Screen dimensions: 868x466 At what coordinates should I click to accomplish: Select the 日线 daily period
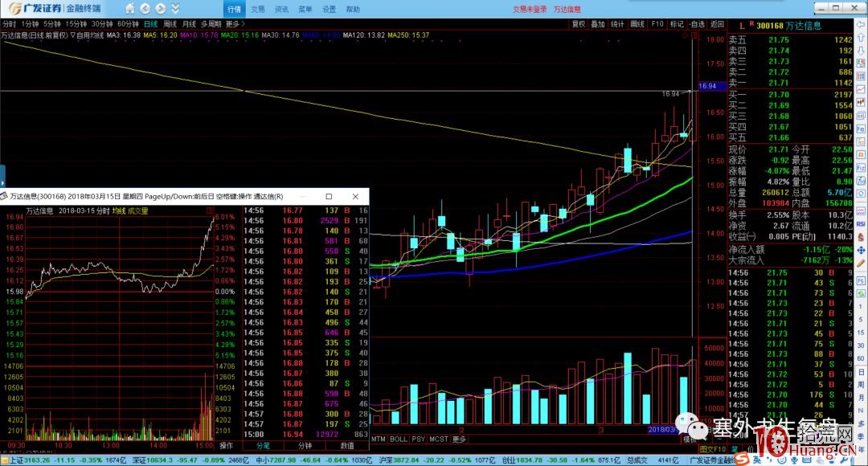tap(151, 24)
